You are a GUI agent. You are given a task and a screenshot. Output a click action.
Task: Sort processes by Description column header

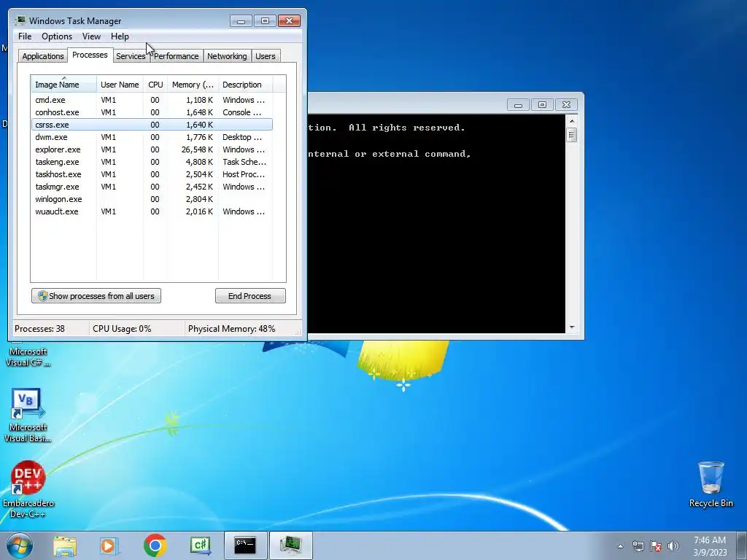coord(245,85)
